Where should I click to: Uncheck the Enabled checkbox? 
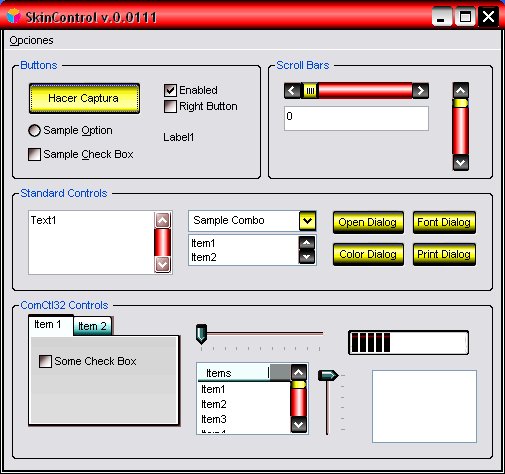pos(170,90)
